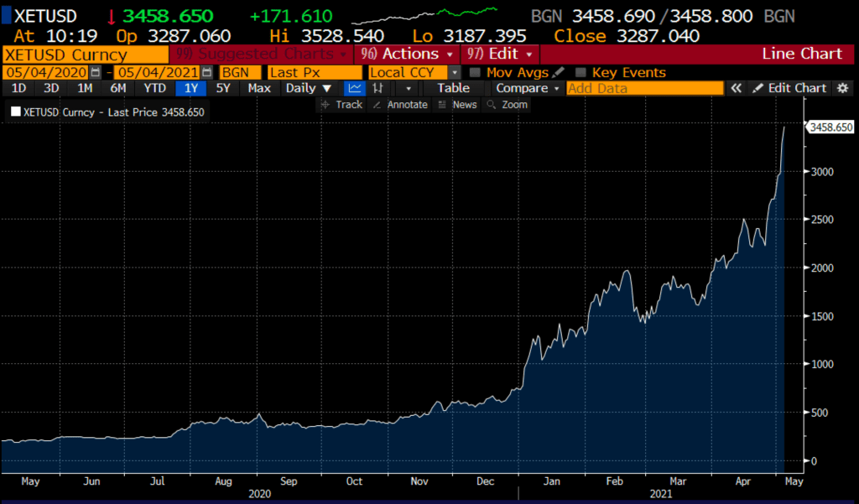Open end date calendar picker
The width and height of the screenshot is (859, 504).
tap(206, 73)
